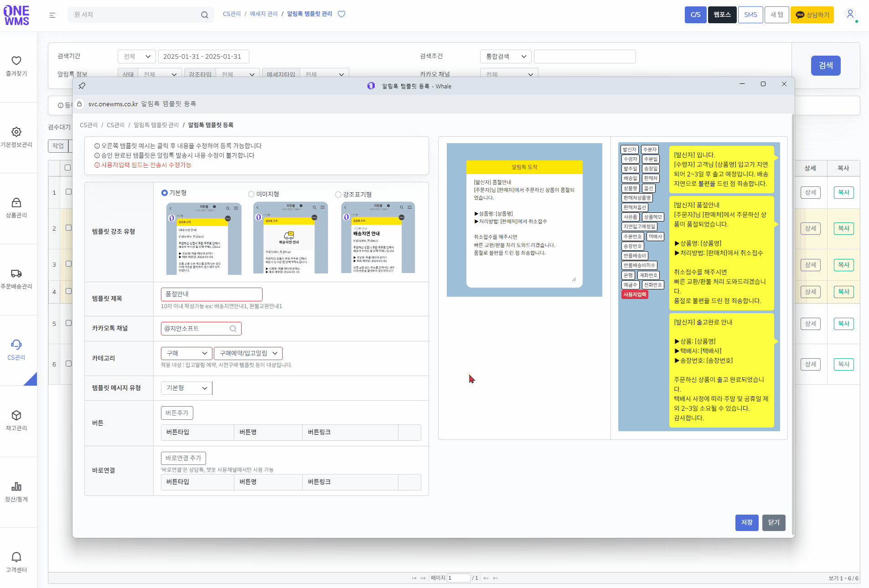Screen dimensions: 869x588
Task: Insert the 사용자입력 red variable tag
Action: [635, 294]
